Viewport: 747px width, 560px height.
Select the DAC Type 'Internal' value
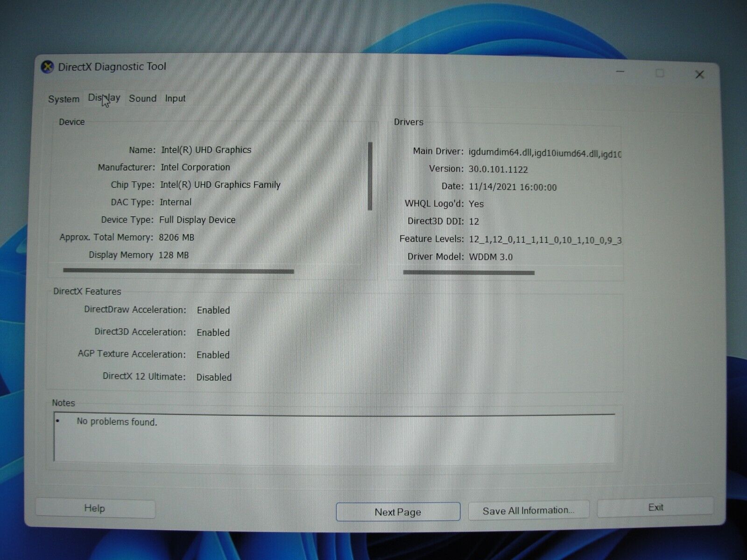coord(176,202)
